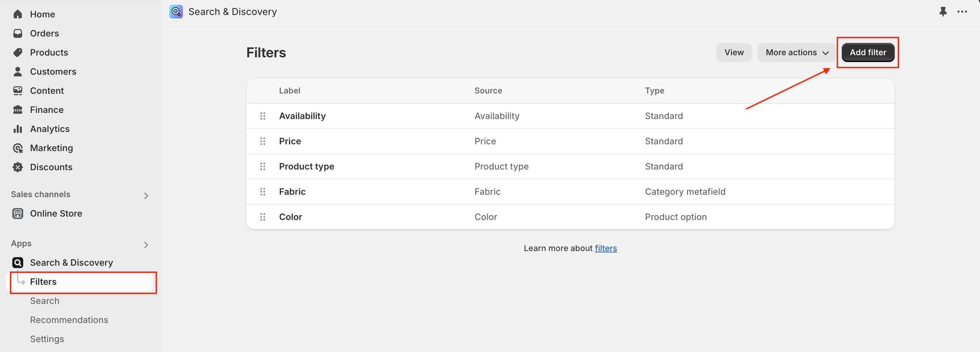Open the Product type filter row
This screenshot has height=352, width=980.
coord(307,166)
